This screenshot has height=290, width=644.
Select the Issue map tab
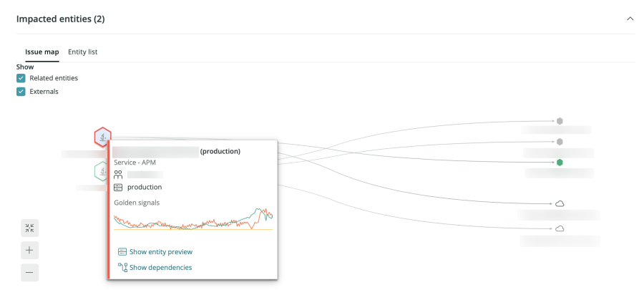pos(42,52)
